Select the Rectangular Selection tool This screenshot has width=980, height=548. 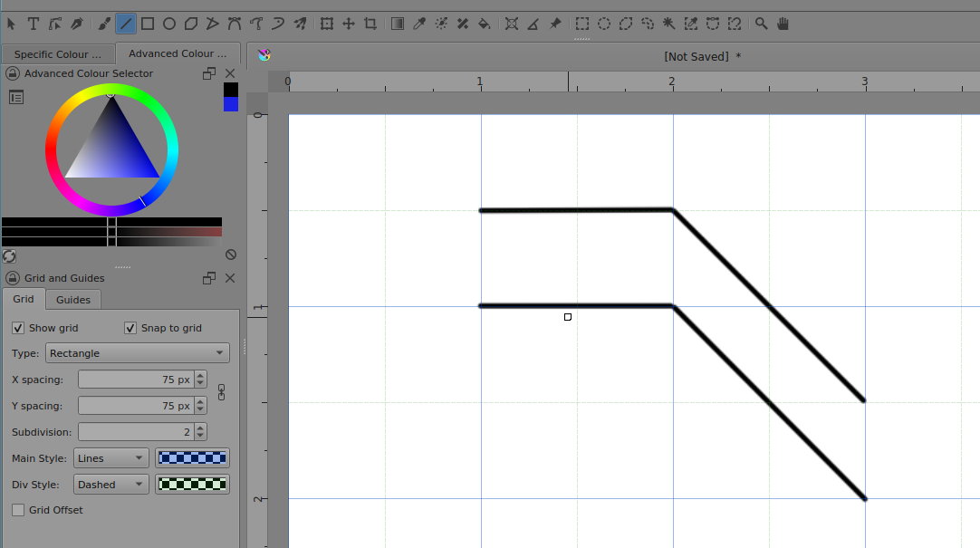(x=581, y=24)
